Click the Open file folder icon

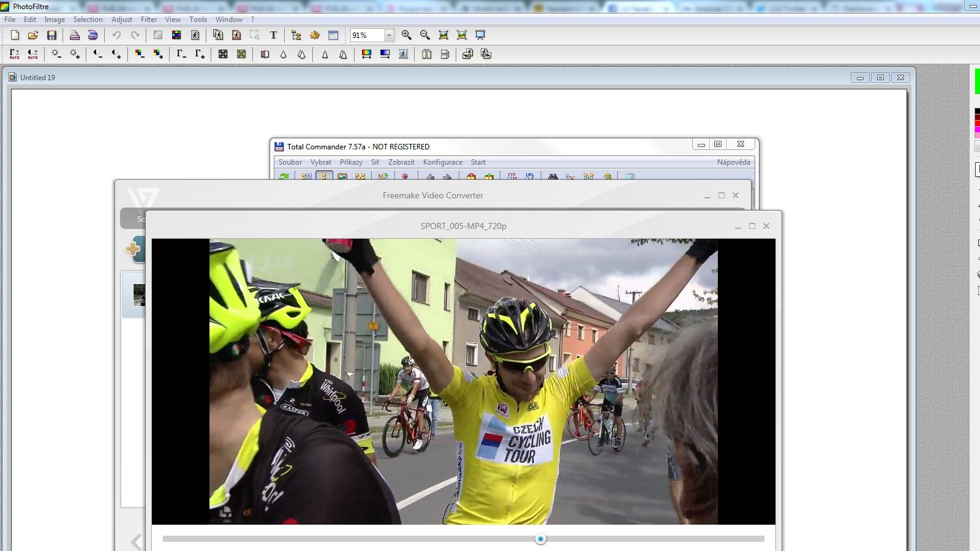click(33, 36)
